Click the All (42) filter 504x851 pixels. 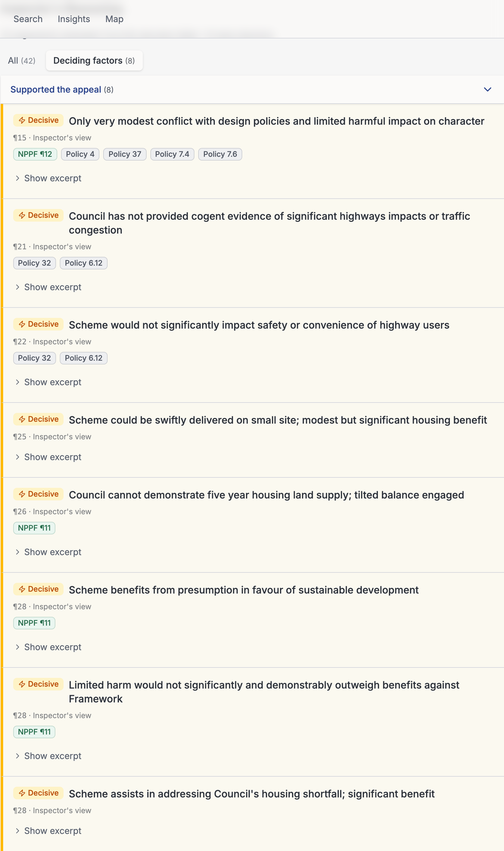coord(21,60)
